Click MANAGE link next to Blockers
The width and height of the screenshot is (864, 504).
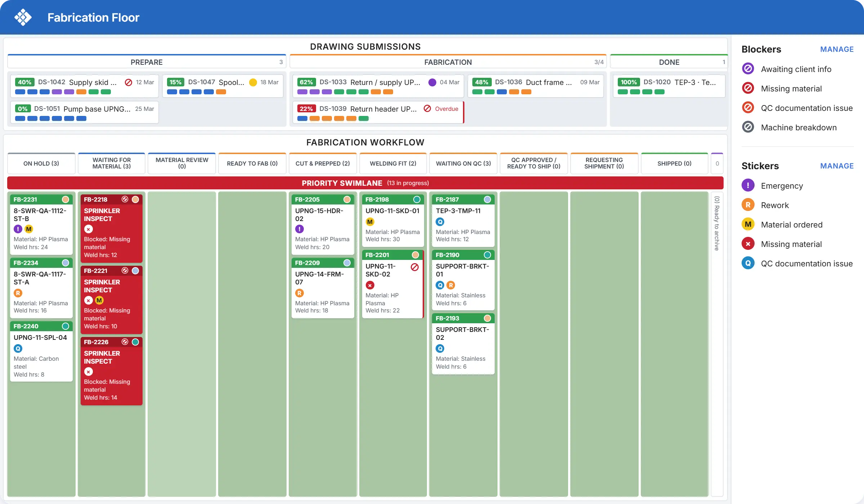click(837, 49)
